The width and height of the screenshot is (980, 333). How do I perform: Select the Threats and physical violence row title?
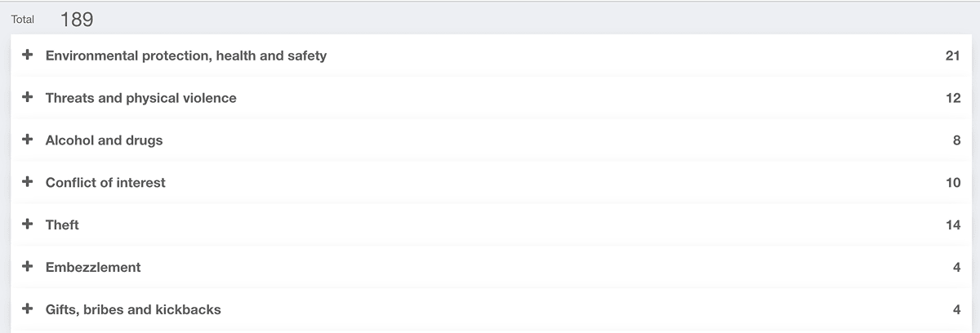pos(141,98)
